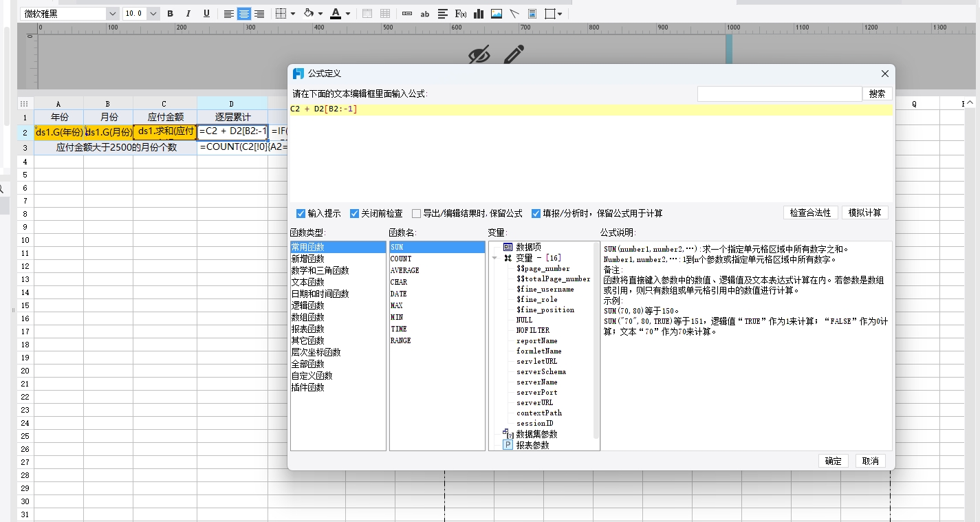Image resolution: width=980 pixels, height=522 pixels.
Task: Select 新增函数 function category
Action: click(307, 259)
